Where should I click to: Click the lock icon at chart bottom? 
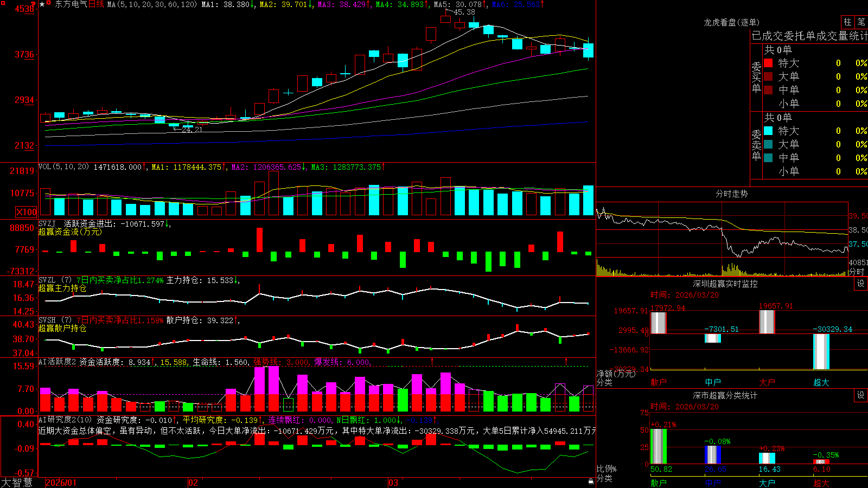(x=591, y=481)
